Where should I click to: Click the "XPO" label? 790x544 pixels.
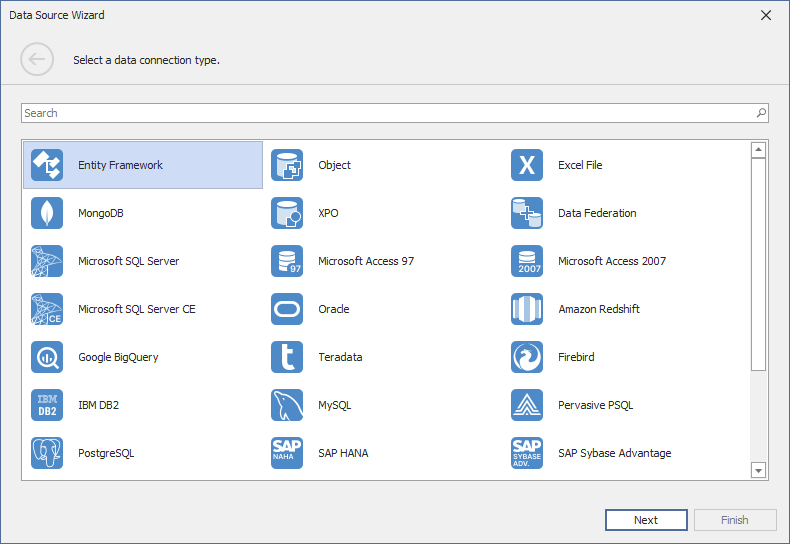pos(328,213)
